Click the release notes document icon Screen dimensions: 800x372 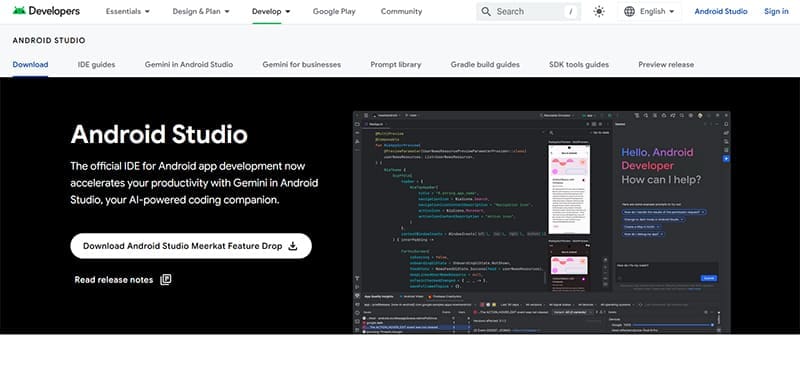[x=166, y=280]
